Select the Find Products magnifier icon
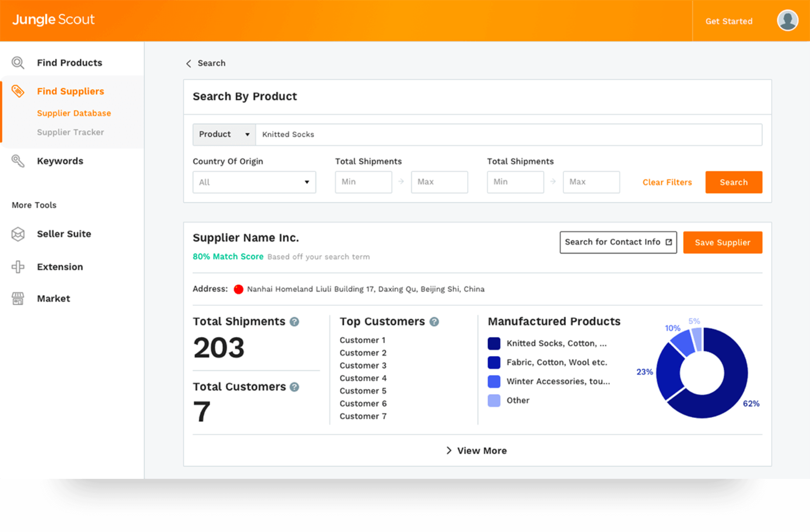This screenshot has width=810, height=532. coord(18,63)
